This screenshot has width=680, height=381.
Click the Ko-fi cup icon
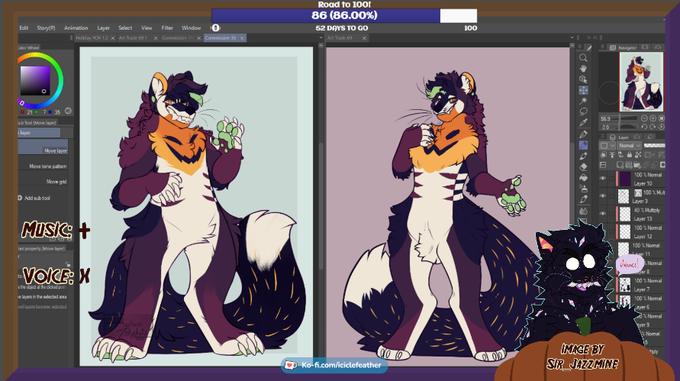click(x=290, y=365)
